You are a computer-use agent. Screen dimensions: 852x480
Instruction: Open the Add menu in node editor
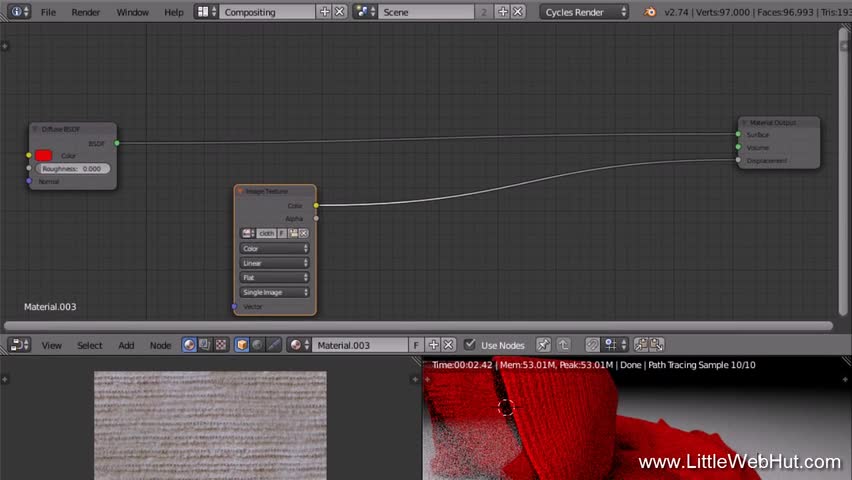pos(126,345)
